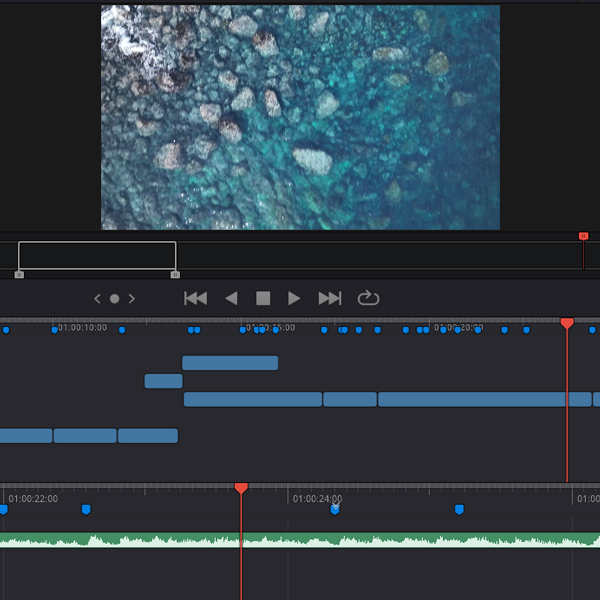Click the video preview in the viewer
The height and width of the screenshot is (600, 600).
click(300, 117)
